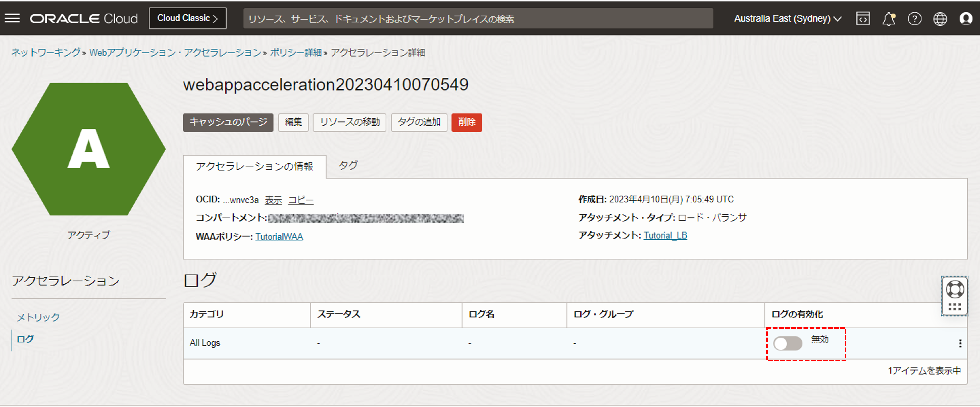The image size is (980, 407).
Task: Open the user profile avatar menu
Action: pos(966,19)
